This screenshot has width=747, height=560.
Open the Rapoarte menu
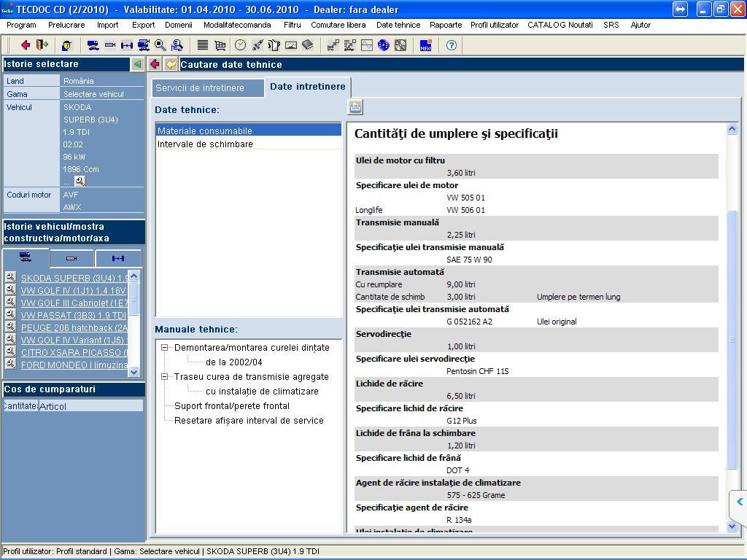[446, 26]
